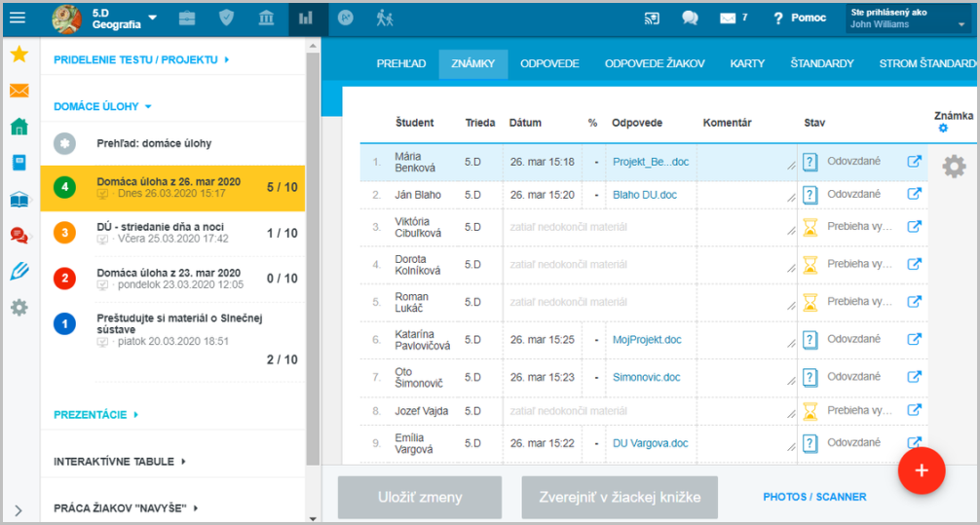980x525 pixels.
Task: Switch to the Prehľad tab
Action: point(401,63)
